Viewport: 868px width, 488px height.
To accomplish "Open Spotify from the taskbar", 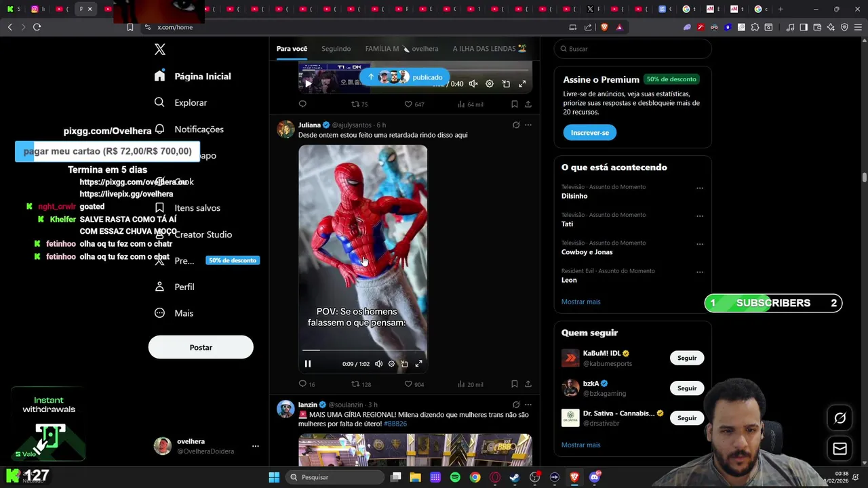I will 455,477.
